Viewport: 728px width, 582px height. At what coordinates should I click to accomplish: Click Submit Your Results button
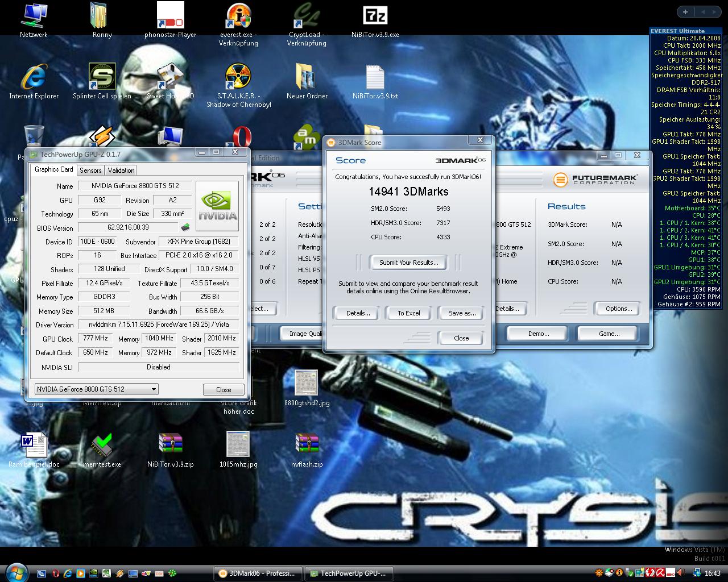coord(409,263)
